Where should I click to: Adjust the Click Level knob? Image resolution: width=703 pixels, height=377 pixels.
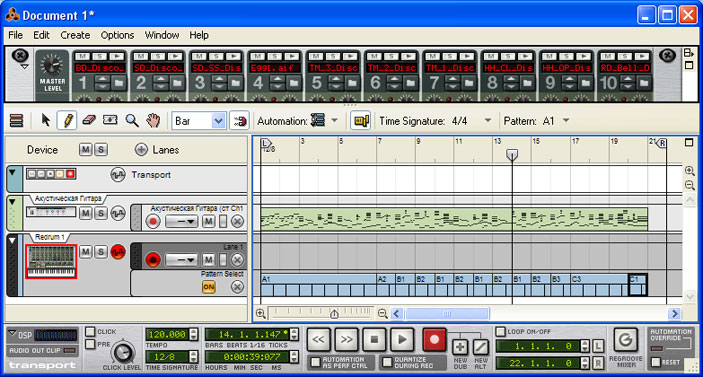(x=122, y=353)
